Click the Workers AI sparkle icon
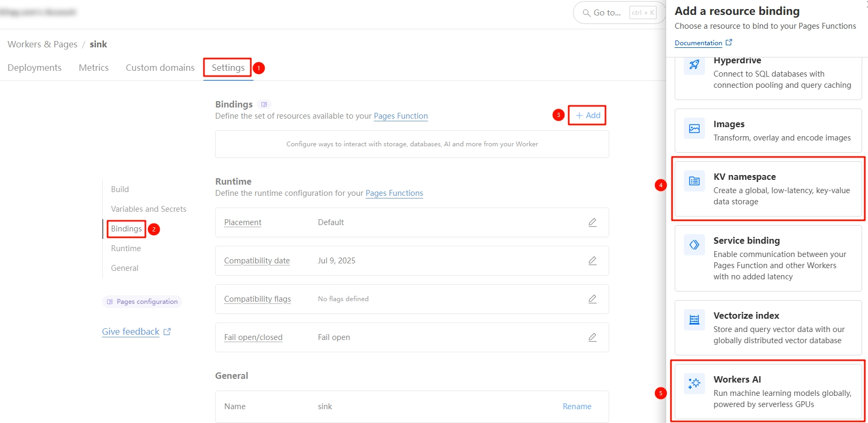This screenshot has width=868, height=423. pos(694,383)
